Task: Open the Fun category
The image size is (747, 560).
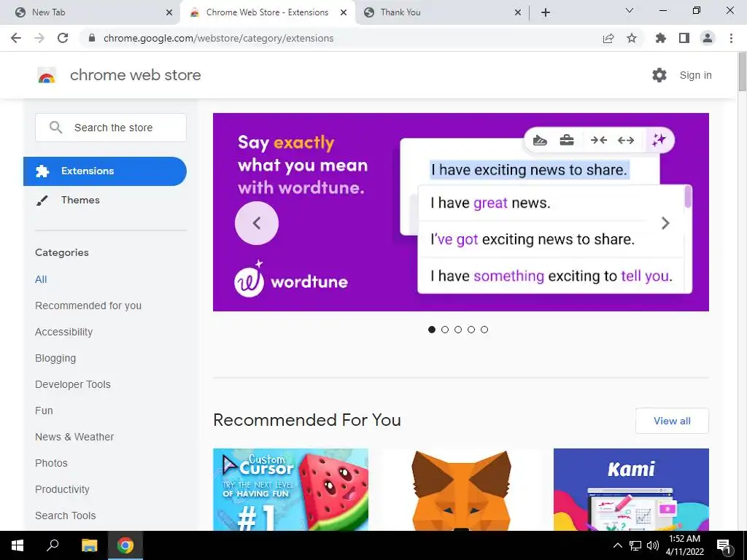Action: [44, 411]
